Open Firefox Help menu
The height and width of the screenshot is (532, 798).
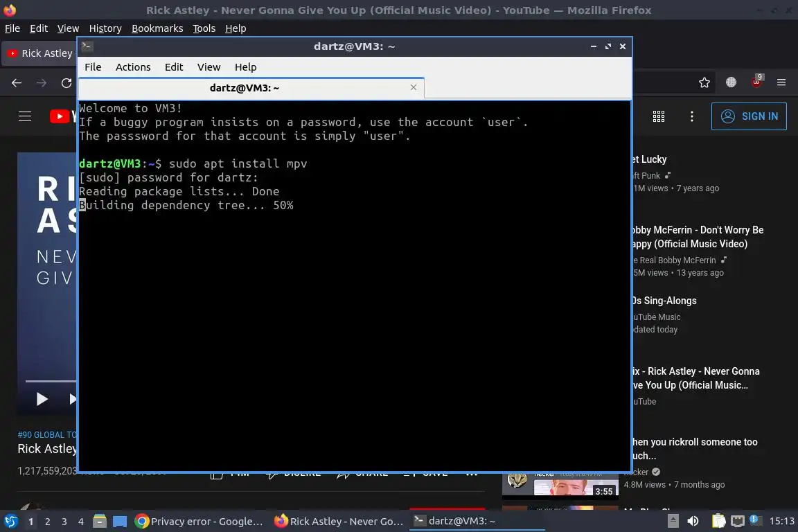tap(236, 28)
